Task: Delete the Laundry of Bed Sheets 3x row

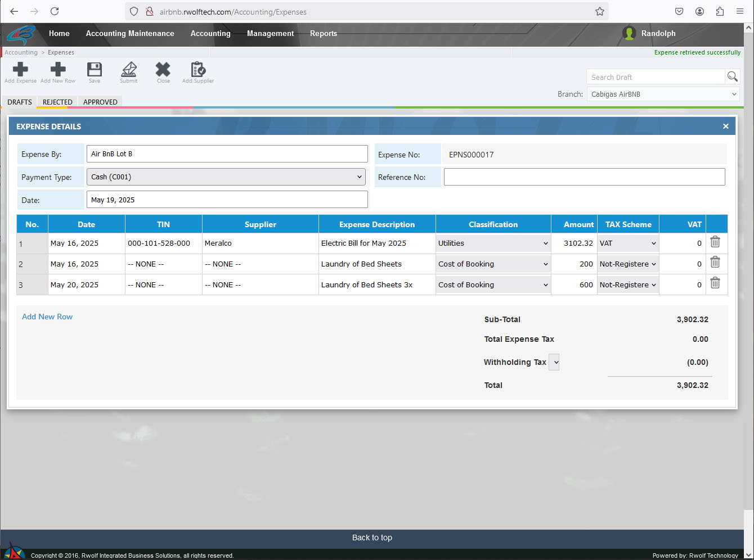Action: click(x=715, y=283)
